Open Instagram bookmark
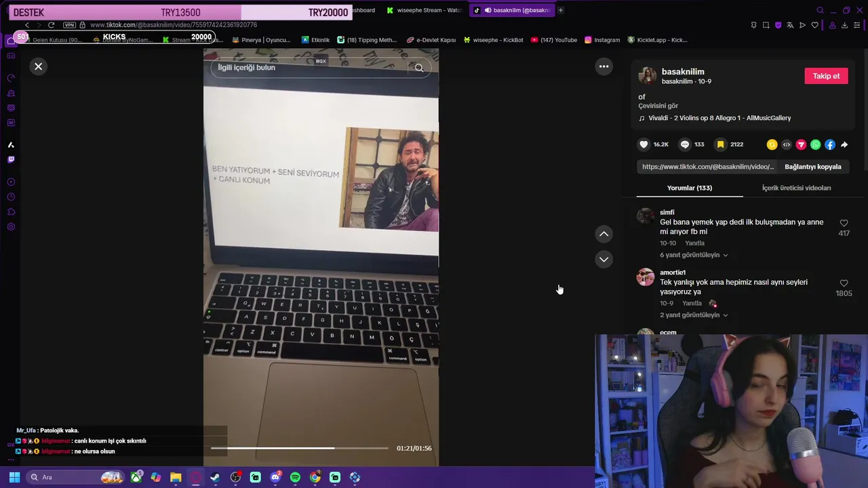The width and height of the screenshot is (868, 488). point(602,40)
